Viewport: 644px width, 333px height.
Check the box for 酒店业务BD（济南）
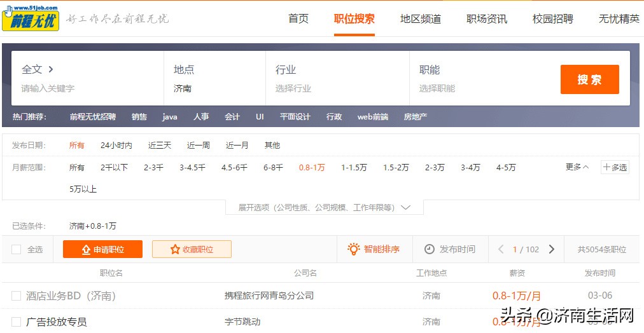[x=16, y=296]
